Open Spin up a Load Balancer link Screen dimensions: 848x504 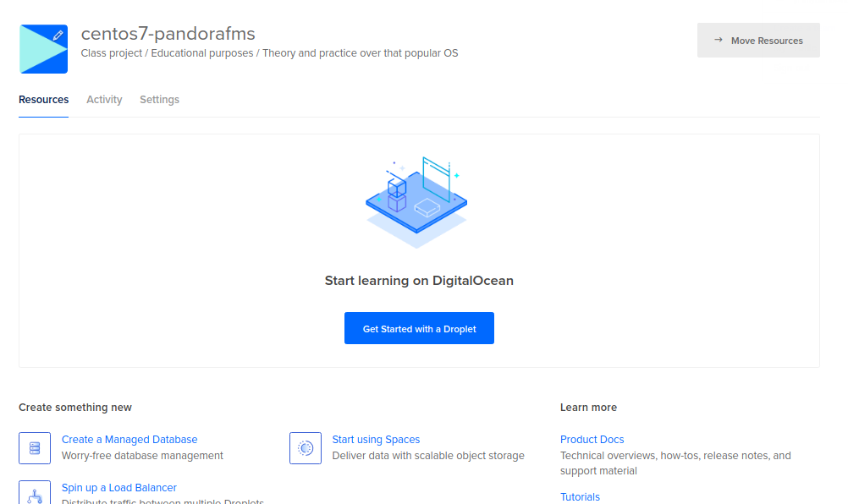(119, 488)
